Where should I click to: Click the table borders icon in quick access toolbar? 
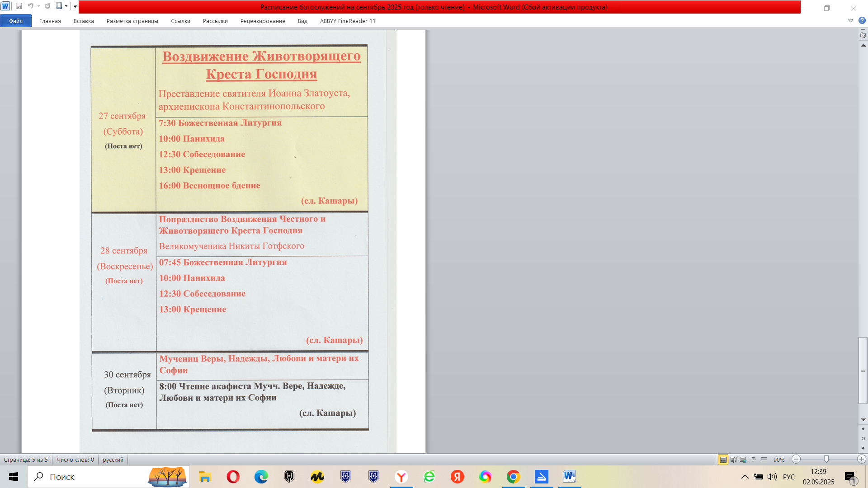(x=59, y=6)
